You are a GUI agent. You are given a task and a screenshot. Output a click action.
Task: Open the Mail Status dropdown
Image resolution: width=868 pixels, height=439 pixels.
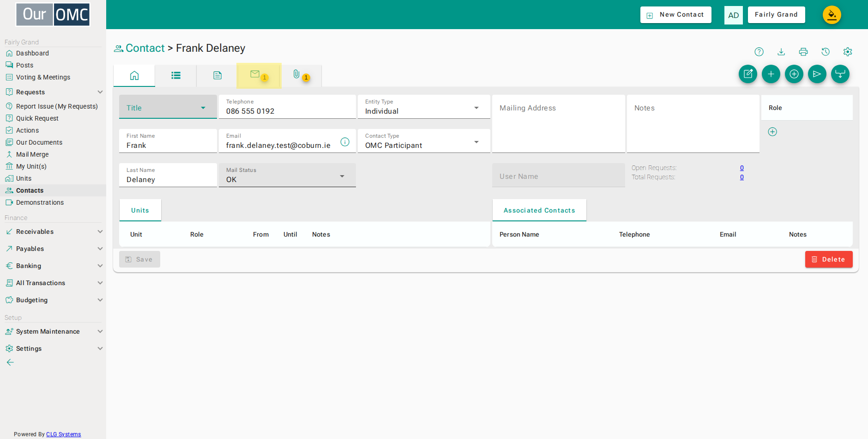point(287,175)
